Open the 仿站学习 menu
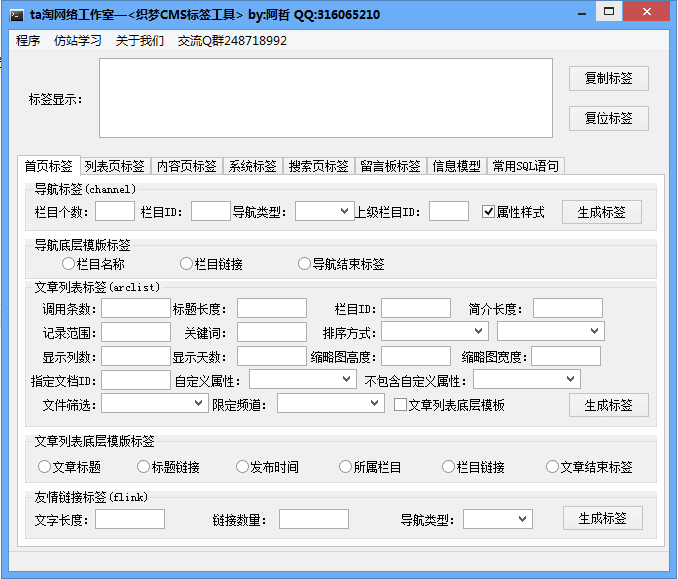 pyautogui.click(x=77, y=41)
